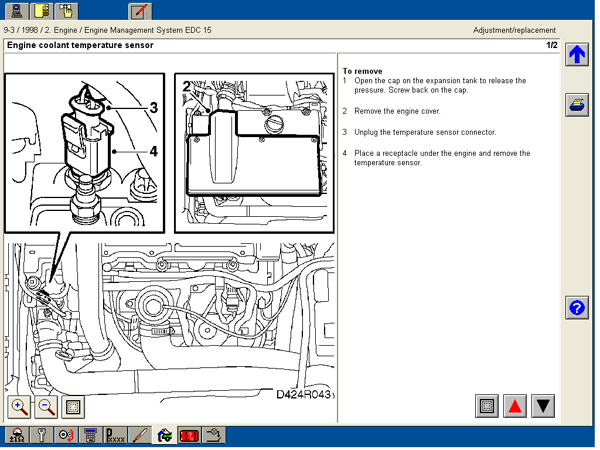This screenshot has width=600, height=450.
Task: Open help with the blue question mark
Action: (577, 308)
